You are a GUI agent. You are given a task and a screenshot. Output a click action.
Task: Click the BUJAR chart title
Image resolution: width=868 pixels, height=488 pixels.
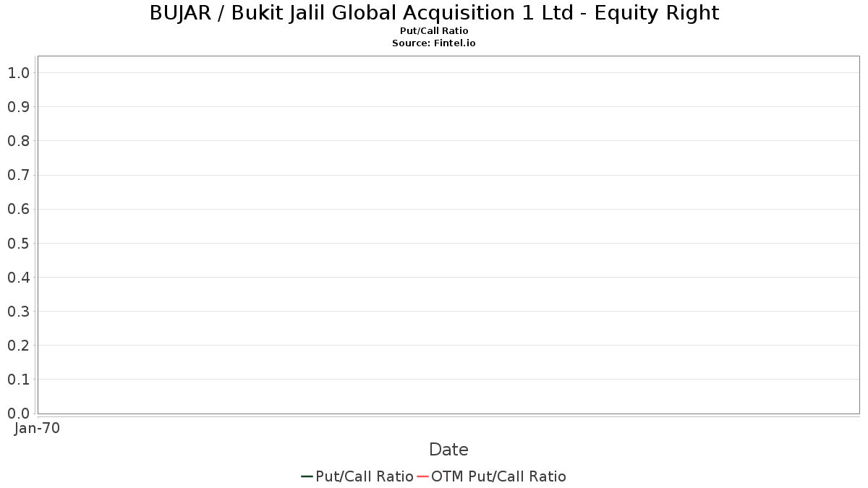[x=434, y=13]
